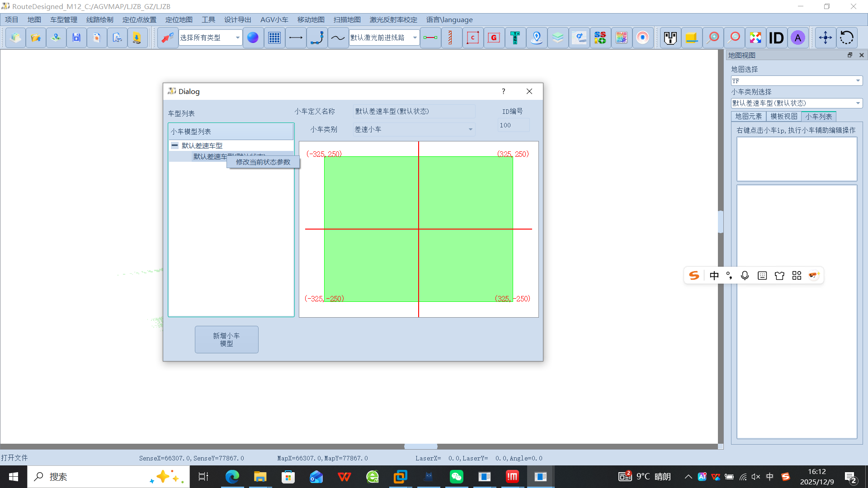Screen dimensions: 868x488
Task: Click the QR code toolbar icon
Action: pos(622,38)
